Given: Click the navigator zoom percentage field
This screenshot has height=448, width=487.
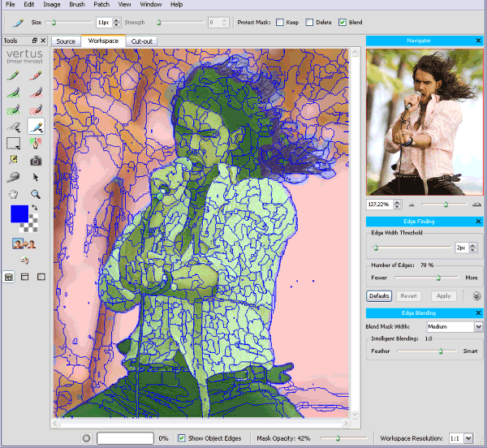Looking at the screenshot, I should [x=380, y=204].
